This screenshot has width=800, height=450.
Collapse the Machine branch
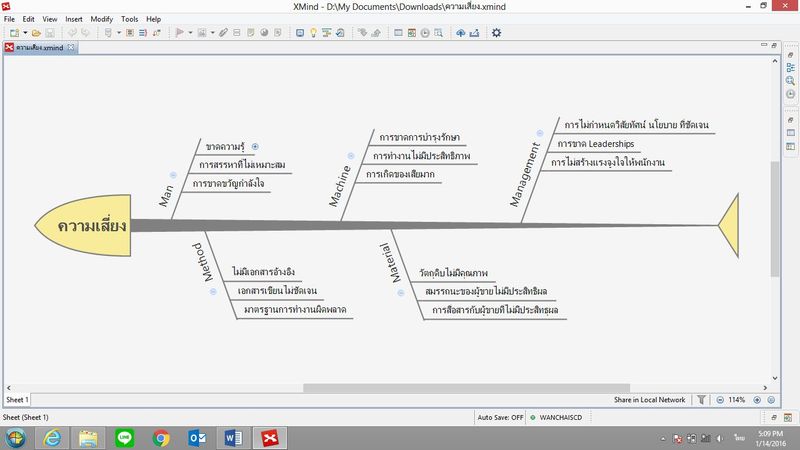point(351,156)
